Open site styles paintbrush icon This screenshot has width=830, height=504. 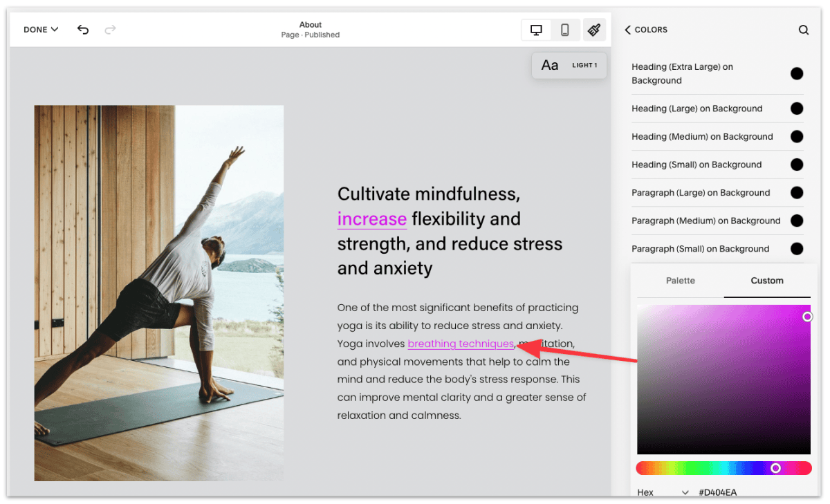click(x=593, y=30)
